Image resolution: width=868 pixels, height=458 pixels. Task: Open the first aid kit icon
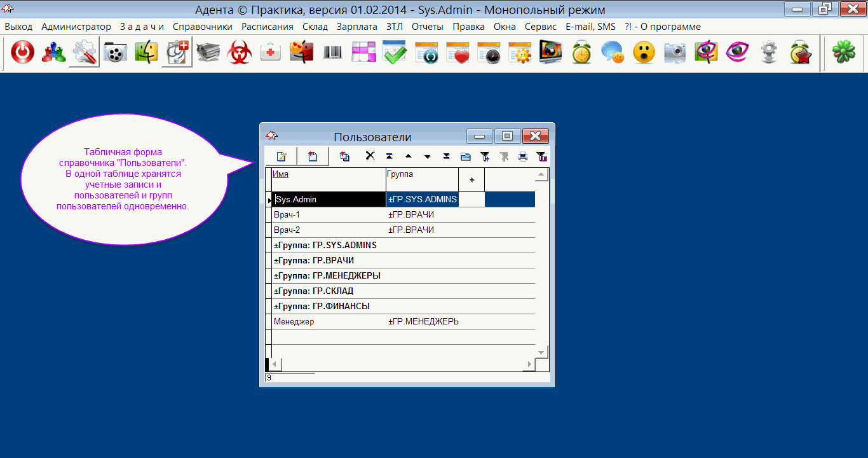[x=271, y=53]
